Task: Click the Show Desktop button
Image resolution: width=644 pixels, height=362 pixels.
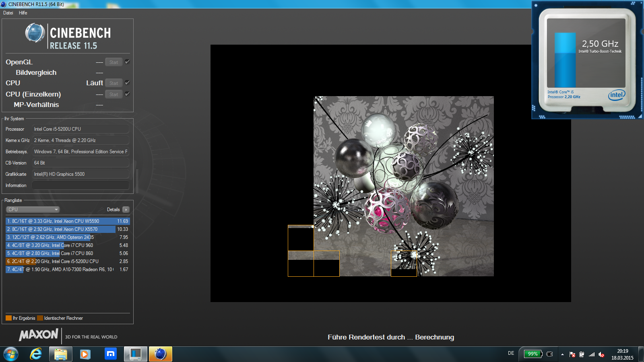Action: tap(641, 354)
